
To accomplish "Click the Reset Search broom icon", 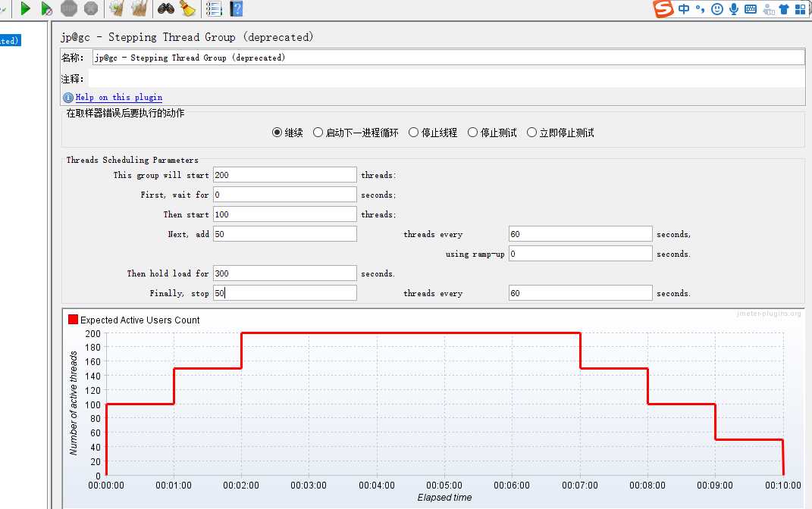I will [187, 8].
